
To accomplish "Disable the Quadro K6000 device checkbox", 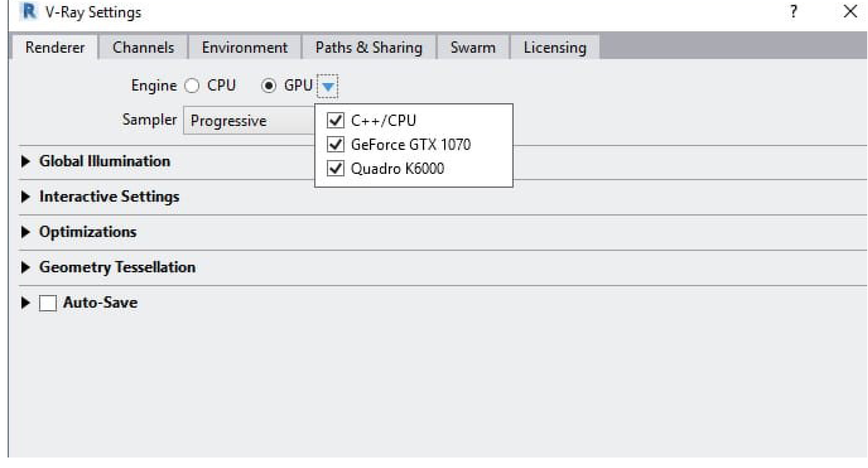I will [x=335, y=168].
